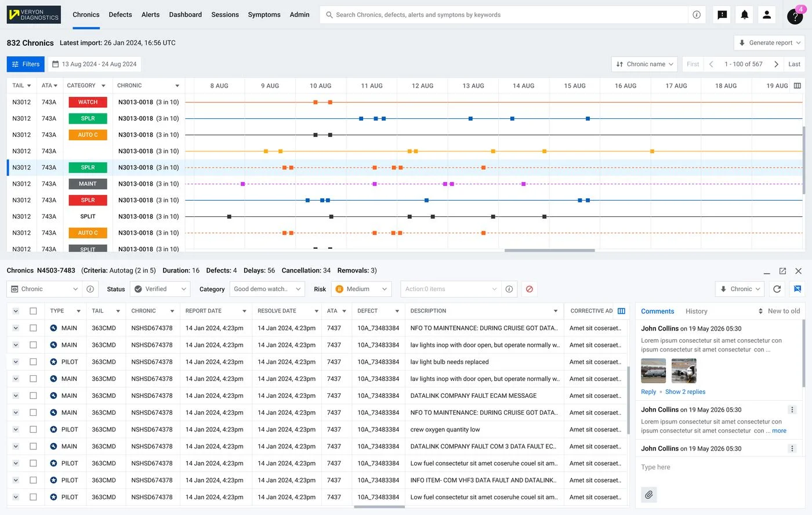Viewport: 812px width, 515px height.
Task: Open options menu on third John Collins comment
Action: (x=792, y=448)
